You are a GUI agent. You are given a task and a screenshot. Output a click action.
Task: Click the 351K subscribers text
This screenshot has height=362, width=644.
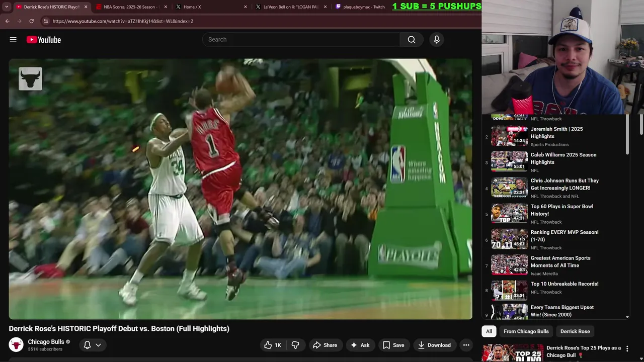[45, 349]
